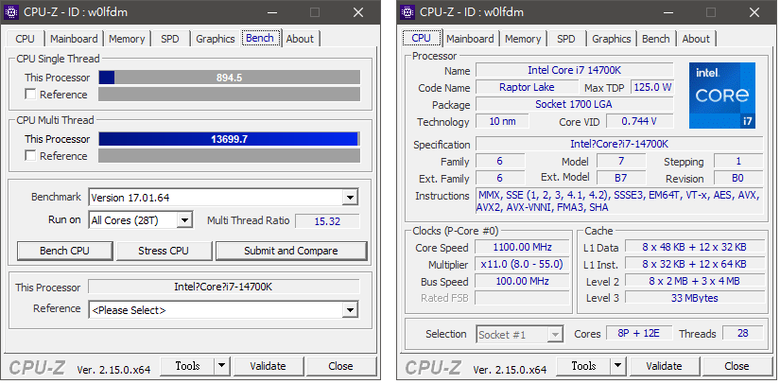Click the empty single thread Reference bar
The width and height of the screenshot is (780, 384).
point(229,94)
